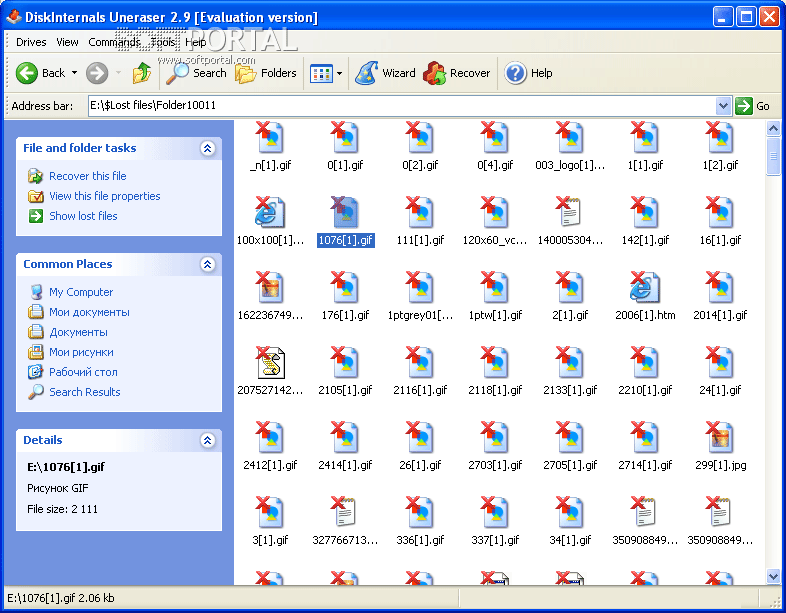Click the 1ptw[1].gif file name label

pyautogui.click(x=495, y=315)
